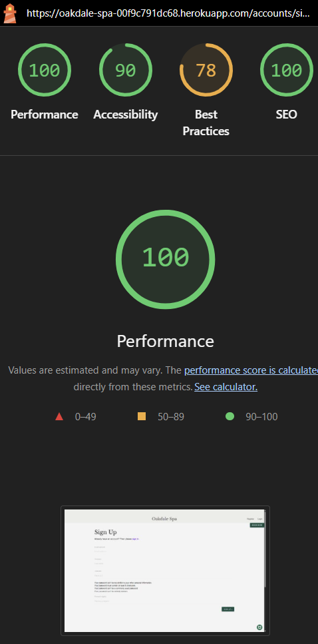Click the Oakdale Spa title in thumbnail
318x644 pixels.
click(x=164, y=519)
